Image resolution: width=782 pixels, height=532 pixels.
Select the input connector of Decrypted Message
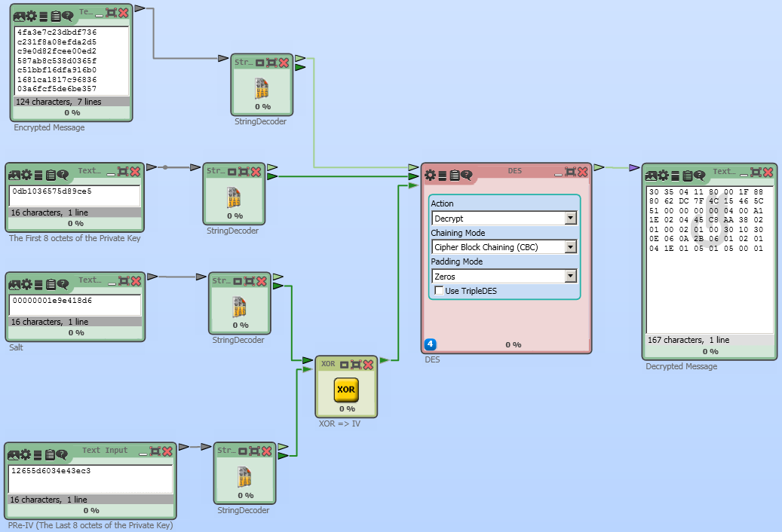(634, 168)
